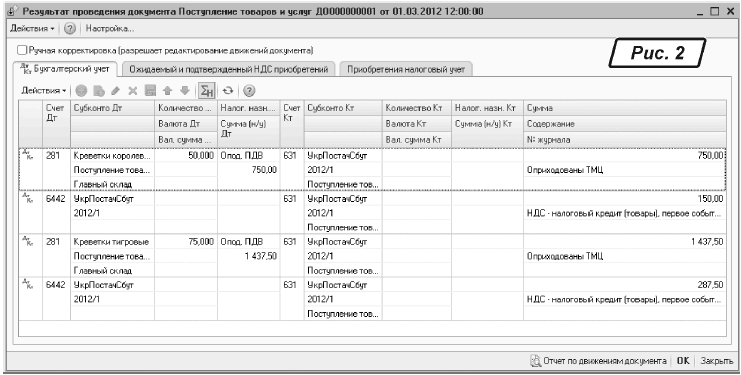Click the Субконто Дт column header
The height and width of the screenshot is (375, 741).
112,108
